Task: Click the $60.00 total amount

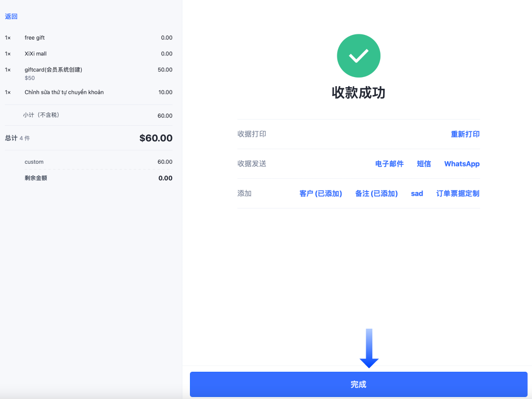Action: tap(156, 138)
